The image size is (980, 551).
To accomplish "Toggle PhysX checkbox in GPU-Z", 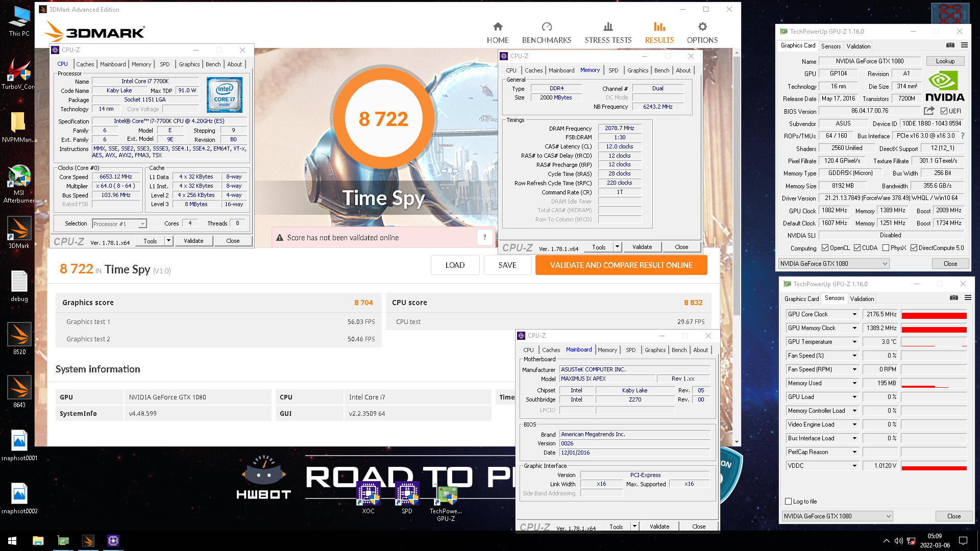I will click(886, 248).
